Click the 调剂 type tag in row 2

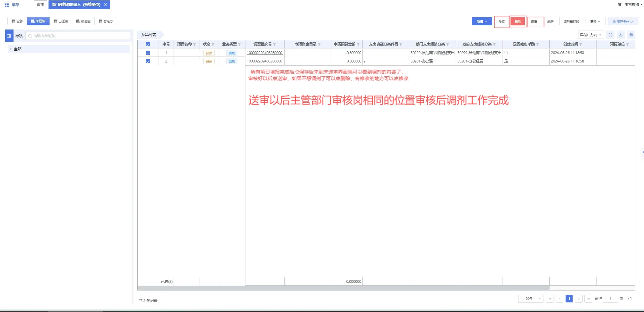(232, 61)
